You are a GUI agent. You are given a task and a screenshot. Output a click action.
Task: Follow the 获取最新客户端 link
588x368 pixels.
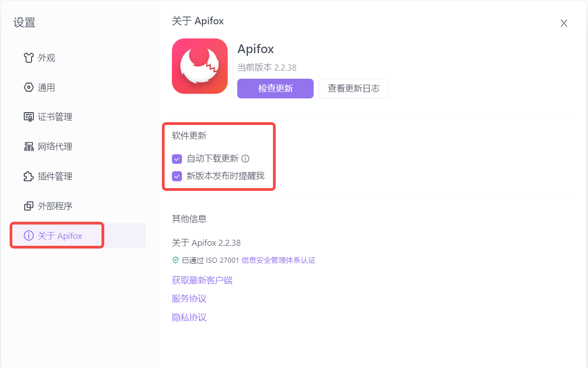(202, 280)
